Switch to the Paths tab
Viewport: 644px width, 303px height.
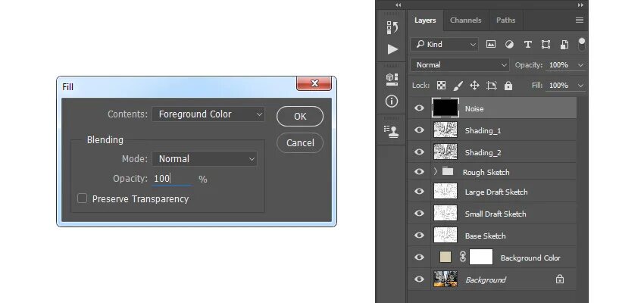[x=505, y=20]
